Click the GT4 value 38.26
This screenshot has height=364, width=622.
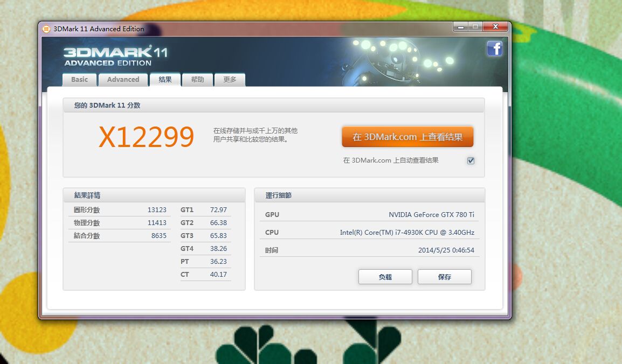click(219, 248)
